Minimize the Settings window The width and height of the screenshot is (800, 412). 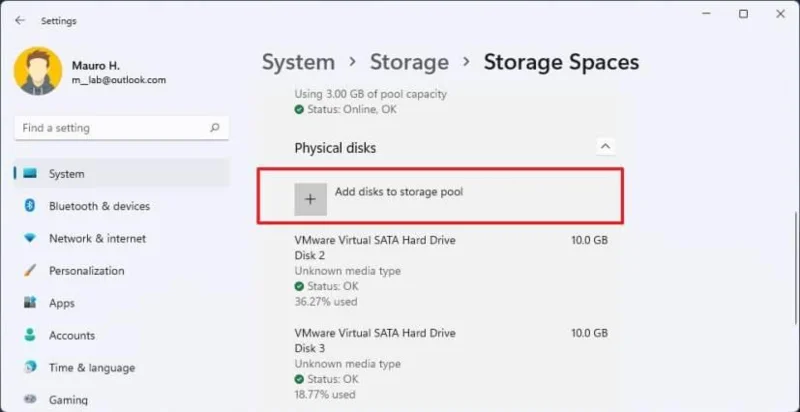(x=706, y=14)
